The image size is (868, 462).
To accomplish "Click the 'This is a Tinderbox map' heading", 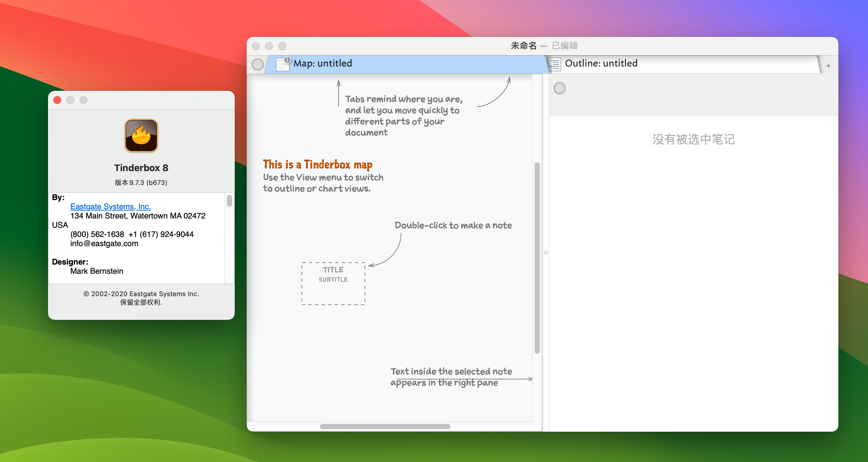I will pos(317,164).
